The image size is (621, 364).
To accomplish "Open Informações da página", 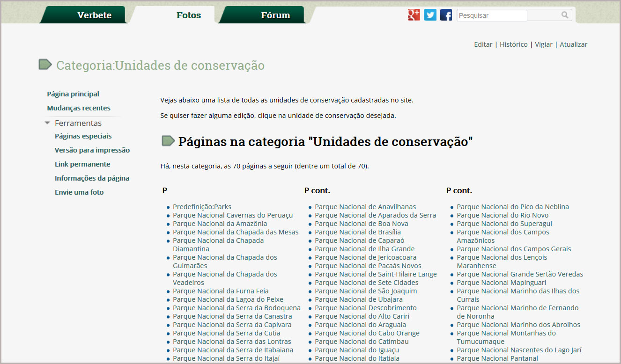I will [92, 178].
